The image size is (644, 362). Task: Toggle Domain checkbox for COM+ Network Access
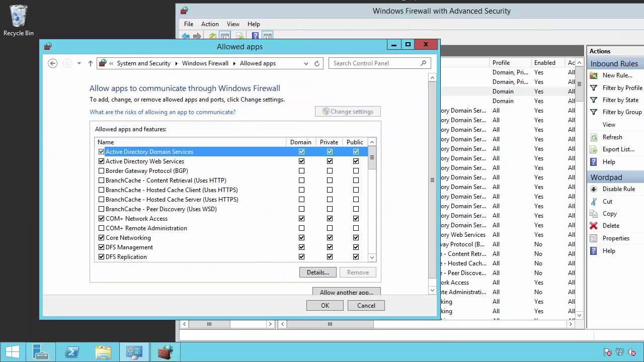pyautogui.click(x=301, y=219)
